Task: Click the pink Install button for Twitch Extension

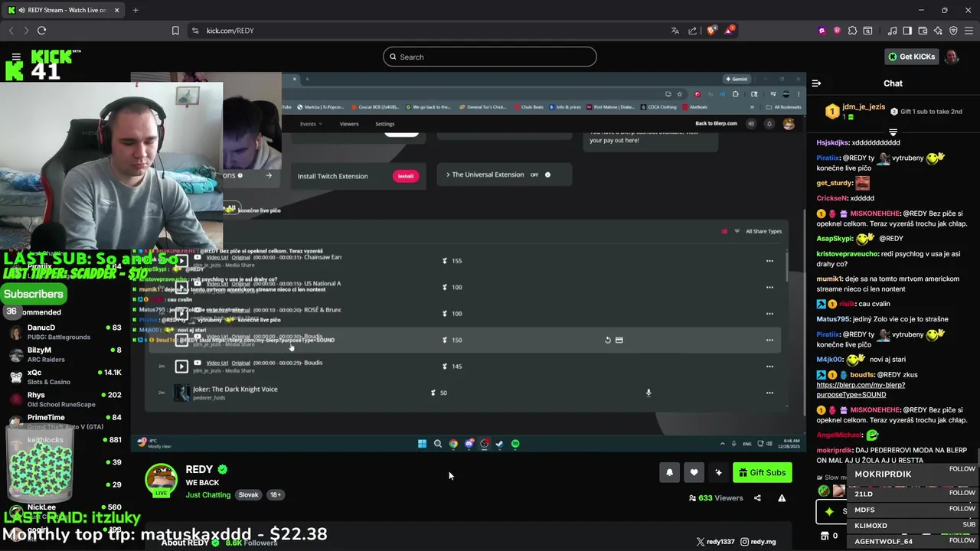Action: click(x=406, y=176)
